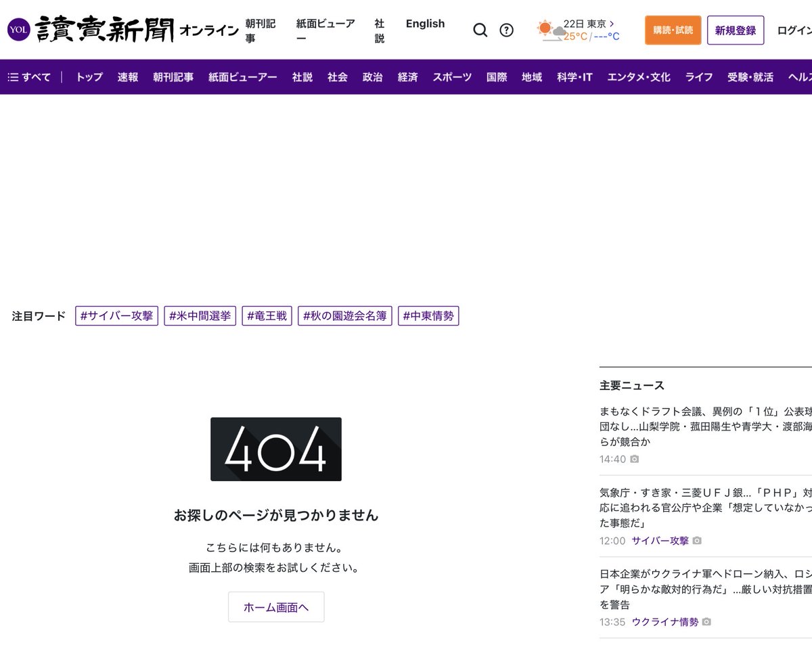Select 地域 in the nav bar
Viewport: 812px width, 645px height.
tap(532, 77)
